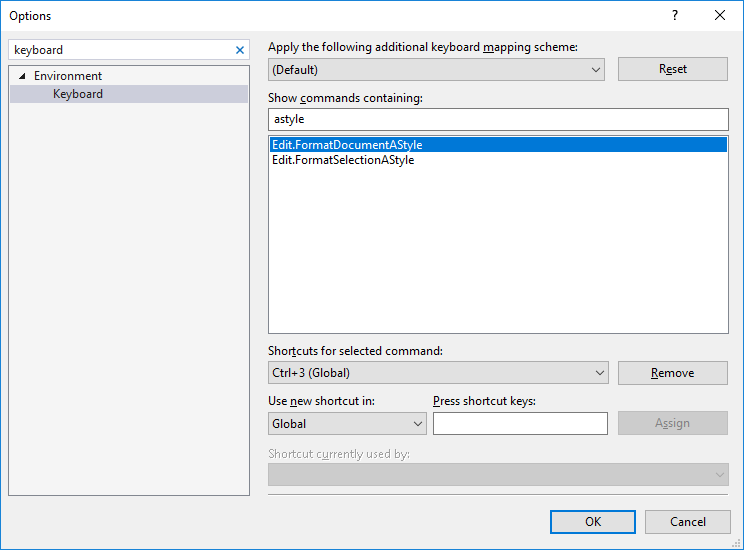Screen dimensions: 744x550
Task: Click the options search box containing keyboard
Action: pos(120,50)
